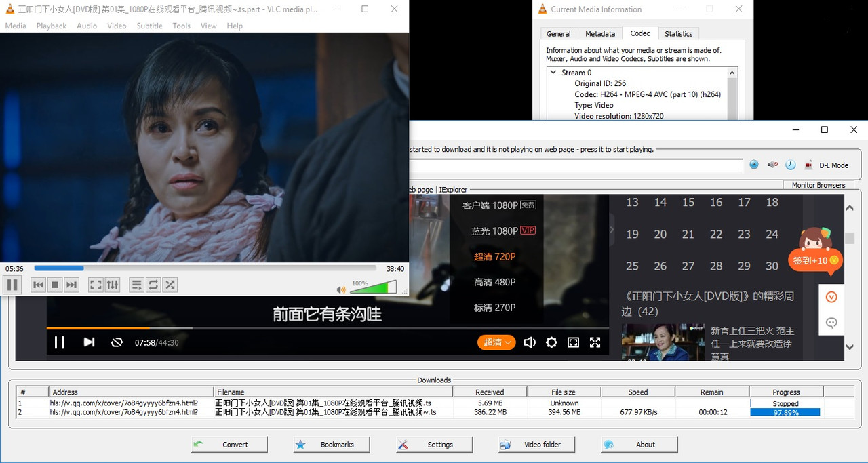
Task: Click Monitor Browsers button
Action: point(818,185)
